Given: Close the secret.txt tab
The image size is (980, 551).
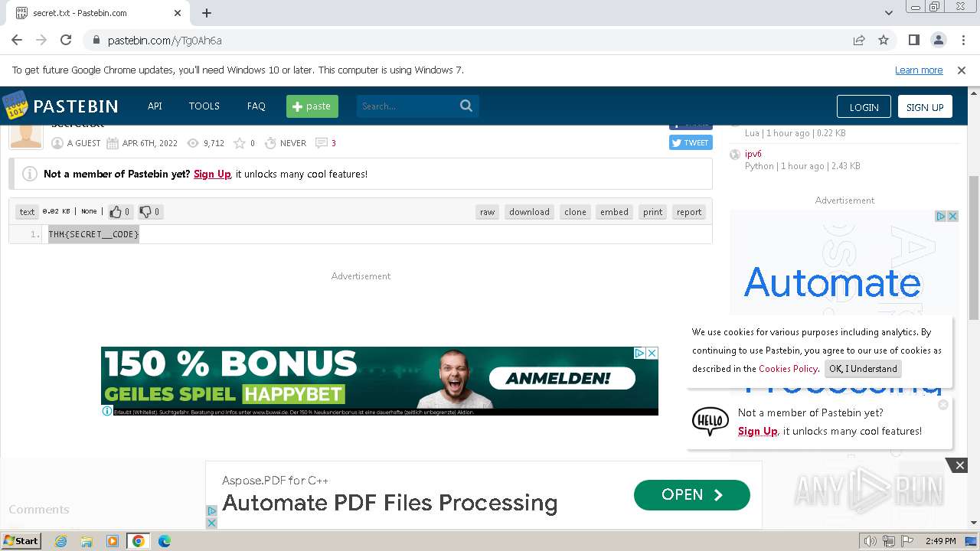Looking at the screenshot, I should tap(178, 13).
